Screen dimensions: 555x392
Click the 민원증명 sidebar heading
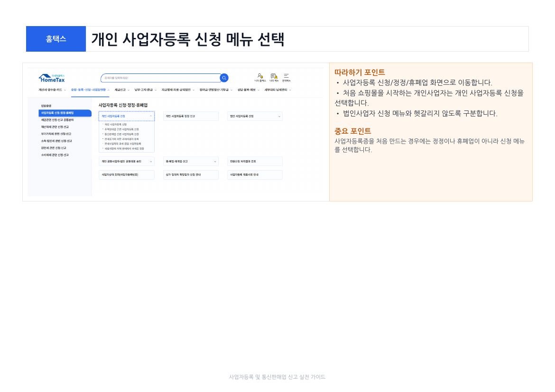point(46,106)
